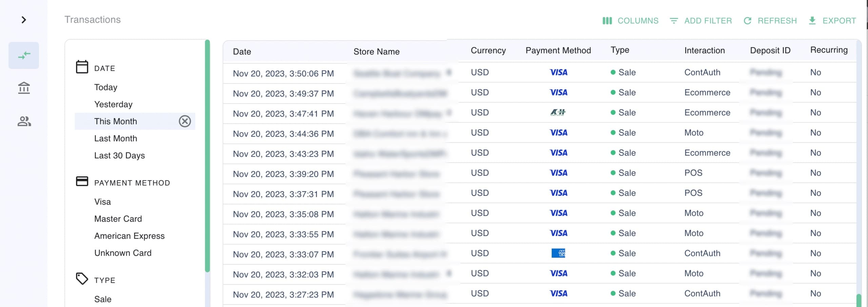Sort table by Date column header

click(242, 52)
